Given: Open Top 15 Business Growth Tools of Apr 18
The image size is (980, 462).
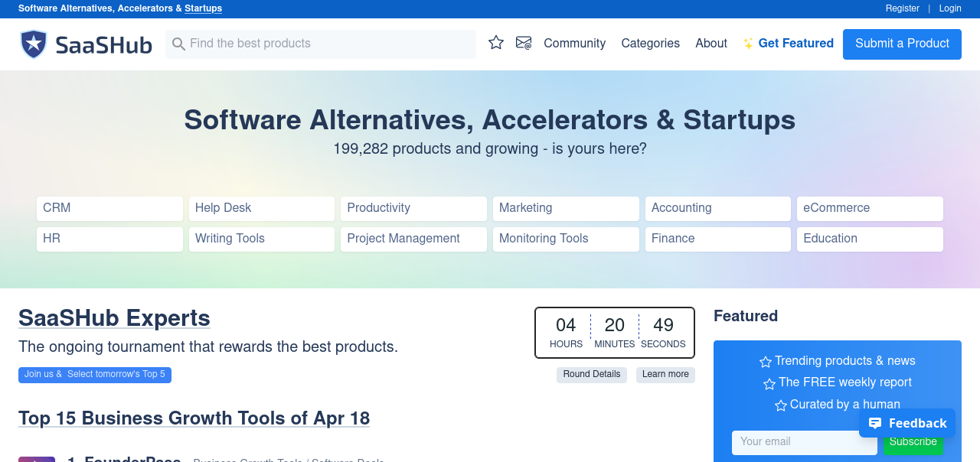Looking at the screenshot, I should (194, 418).
